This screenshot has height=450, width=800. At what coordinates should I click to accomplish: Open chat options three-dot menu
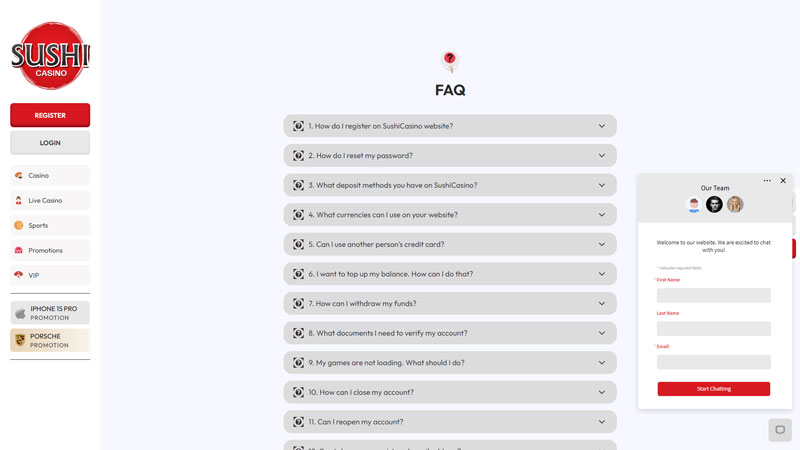pos(767,181)
